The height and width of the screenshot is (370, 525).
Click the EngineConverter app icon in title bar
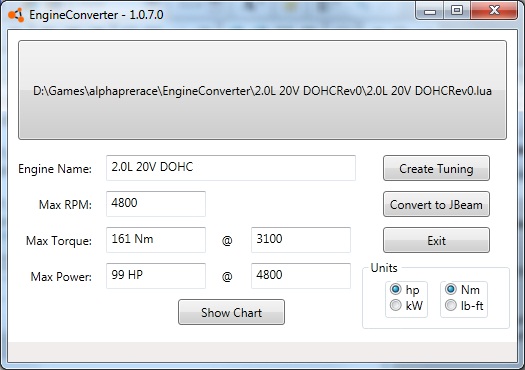click(16, 15)
